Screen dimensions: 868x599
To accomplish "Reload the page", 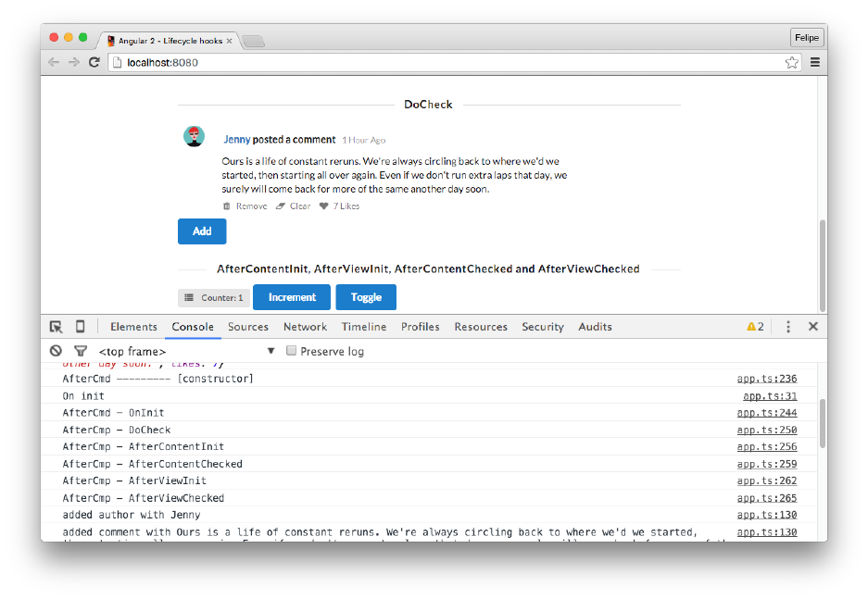I will point(94,62).
